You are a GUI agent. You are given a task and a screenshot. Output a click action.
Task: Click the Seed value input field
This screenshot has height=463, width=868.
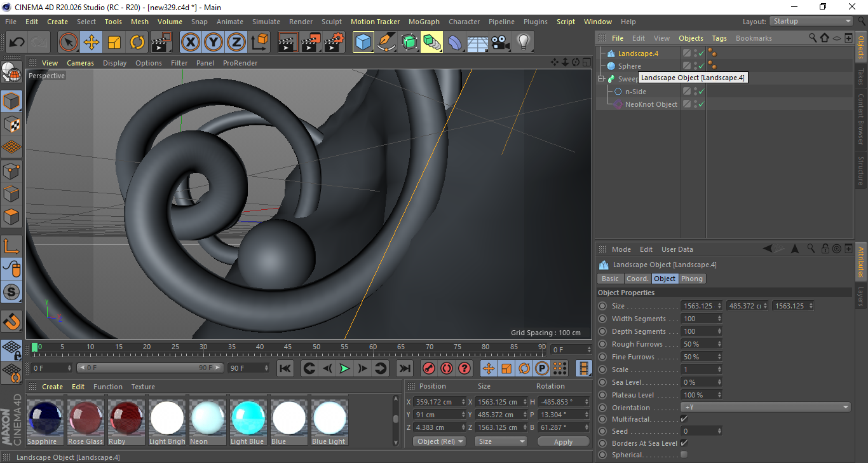coord(702,431)
